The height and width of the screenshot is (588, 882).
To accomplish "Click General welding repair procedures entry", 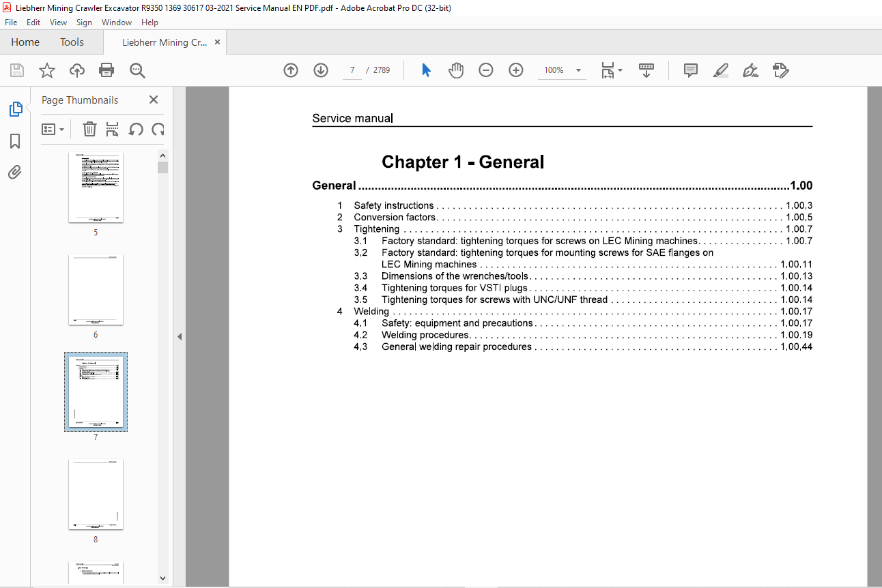I will (457, 347).
